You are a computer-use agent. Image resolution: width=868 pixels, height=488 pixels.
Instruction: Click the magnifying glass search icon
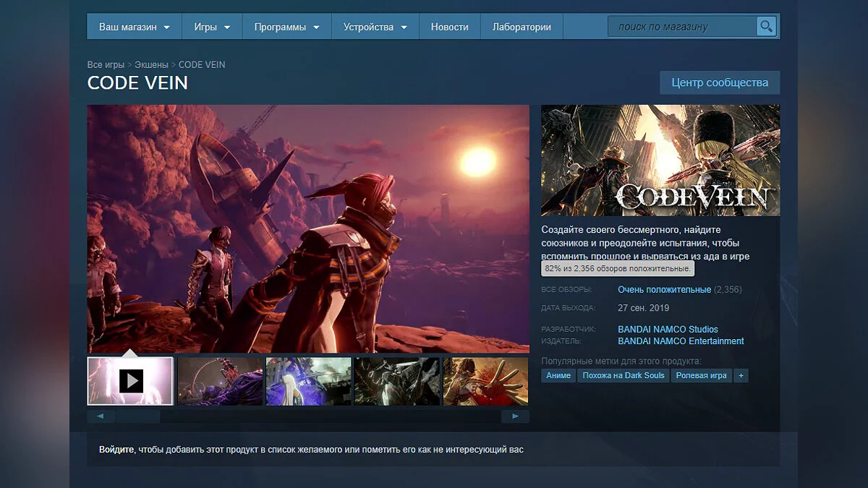(765, 27)
